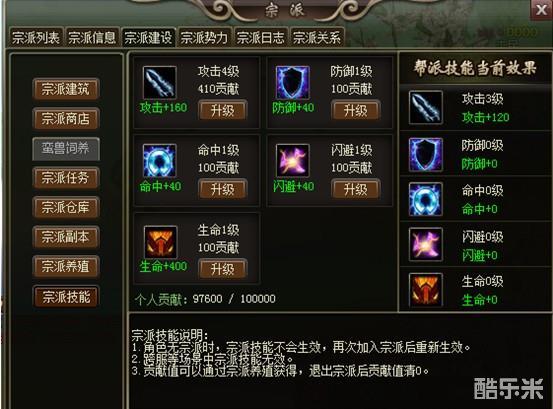Open the 宗派势力 tab
This screenshot has width=553, height=409.
click(205, 37)
